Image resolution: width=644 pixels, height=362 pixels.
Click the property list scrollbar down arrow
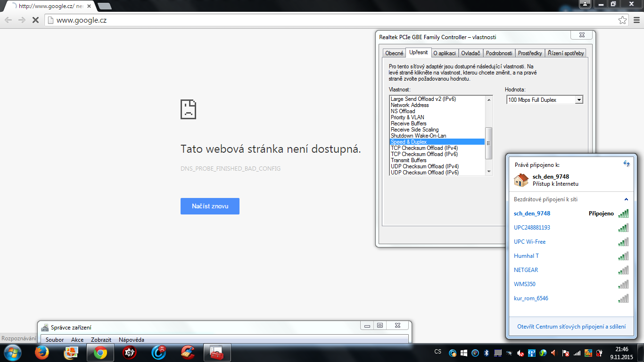pos(489,172)
